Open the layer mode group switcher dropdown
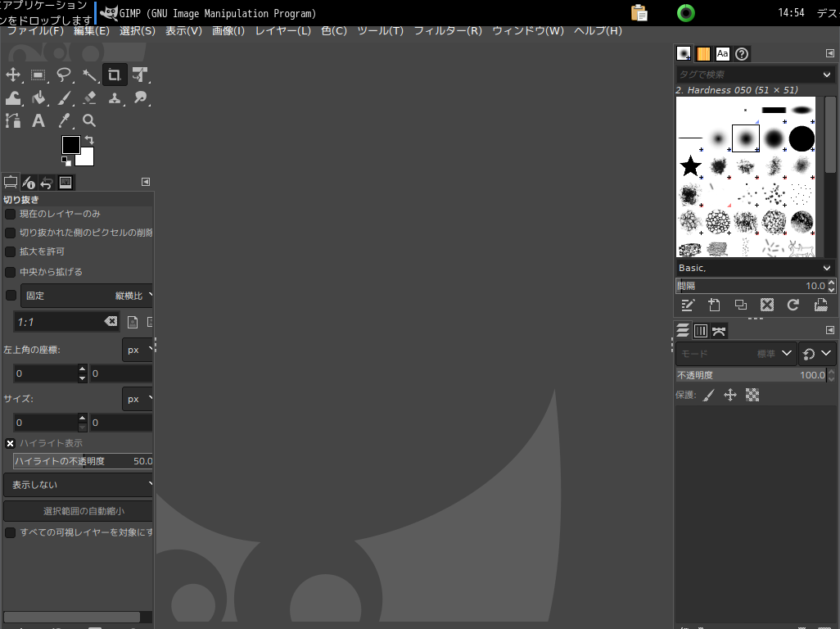 [817, 354]
